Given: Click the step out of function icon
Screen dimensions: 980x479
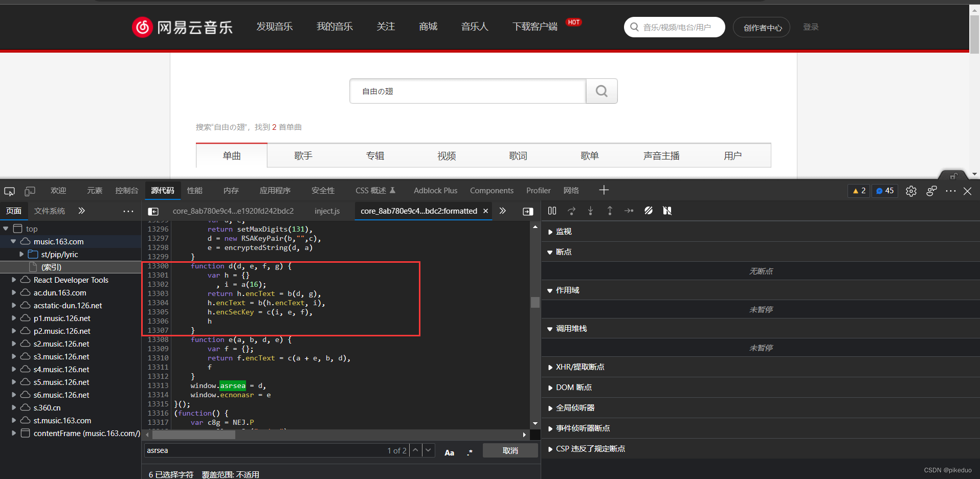Looking at the screenshot, I should tap(610, 211).
